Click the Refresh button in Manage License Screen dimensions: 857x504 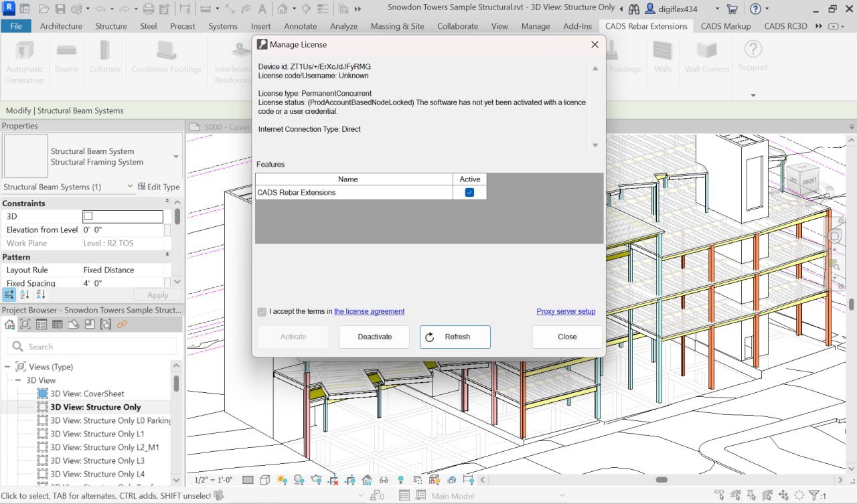[x=455, y=337]
